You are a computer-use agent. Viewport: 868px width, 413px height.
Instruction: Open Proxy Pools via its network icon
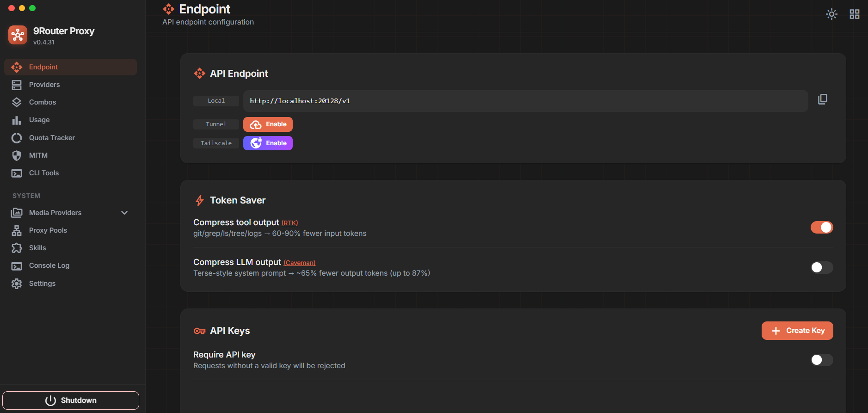coord(17,230)
